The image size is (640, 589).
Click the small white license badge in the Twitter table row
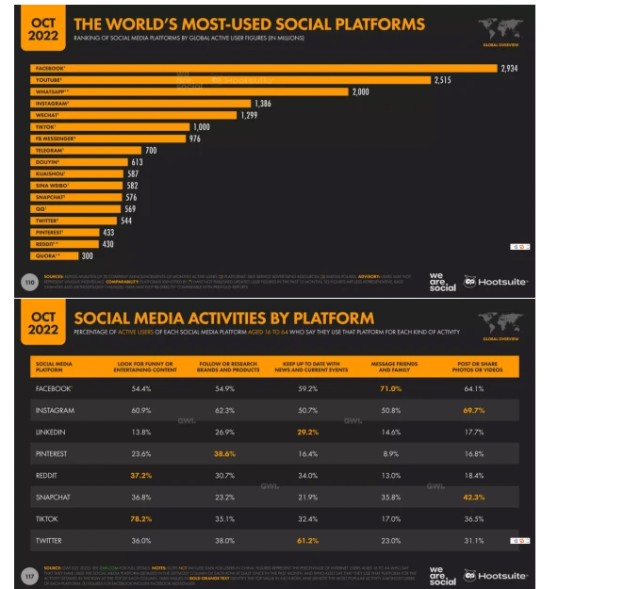(x=520, y=541)
